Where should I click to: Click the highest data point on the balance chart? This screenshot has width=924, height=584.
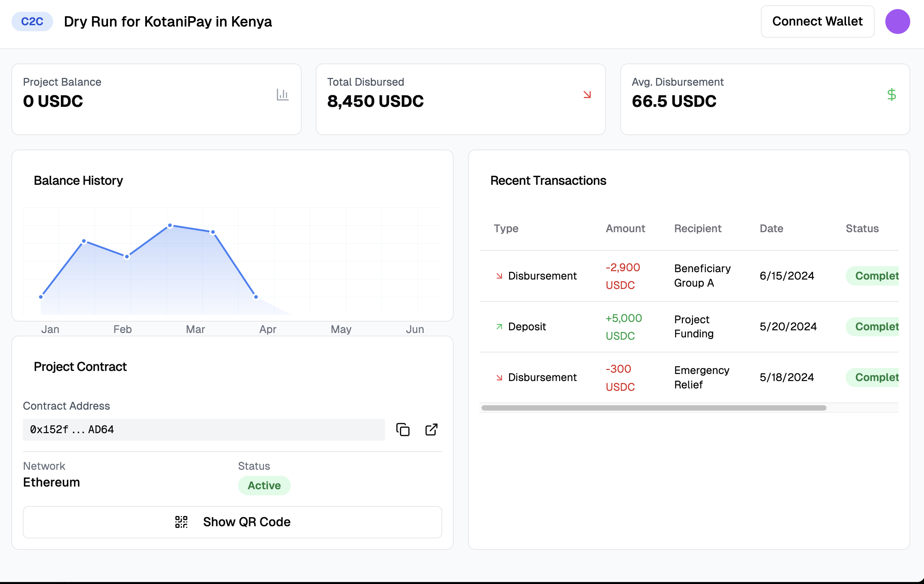pos(170,225)
